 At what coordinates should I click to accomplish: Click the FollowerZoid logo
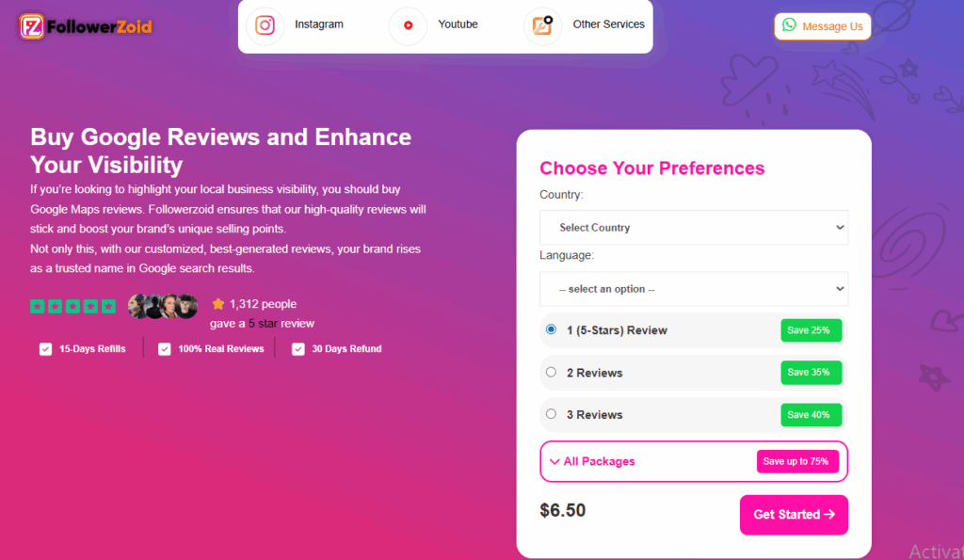point(85,26)
